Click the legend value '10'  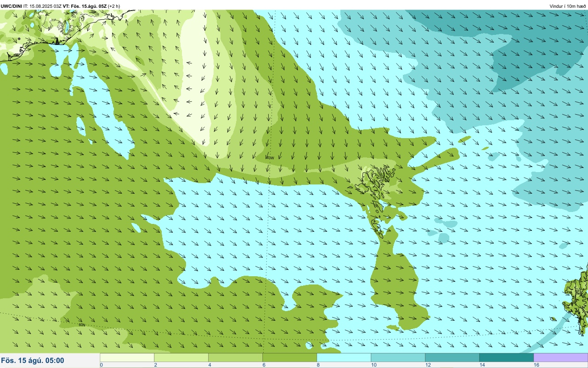(374, 365)
